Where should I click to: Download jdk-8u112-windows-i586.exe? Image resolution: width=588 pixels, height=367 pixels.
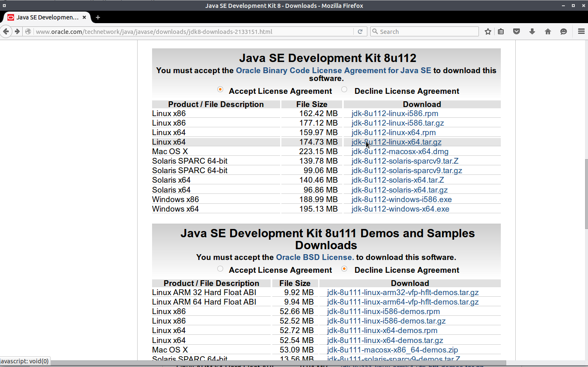(402, 200)
